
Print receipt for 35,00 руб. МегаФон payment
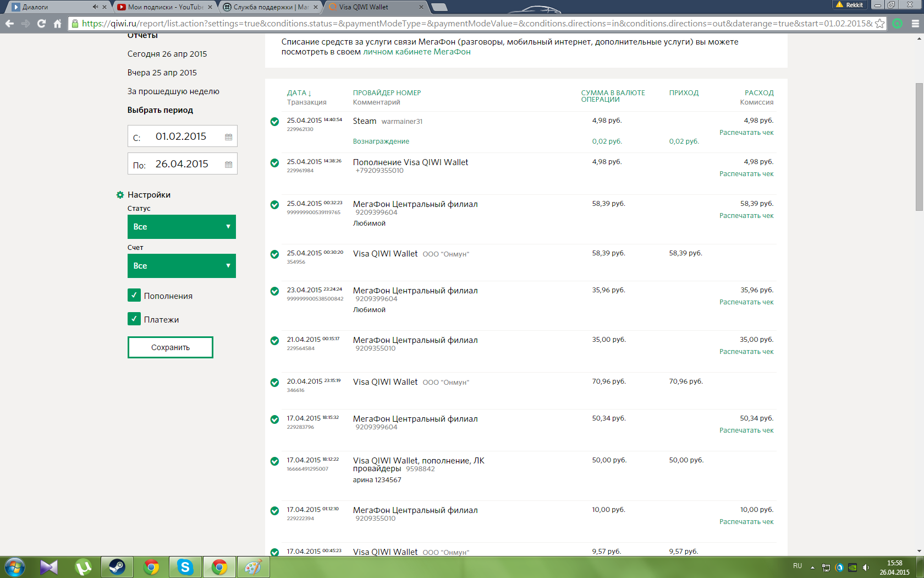click(x=746, y=352)
